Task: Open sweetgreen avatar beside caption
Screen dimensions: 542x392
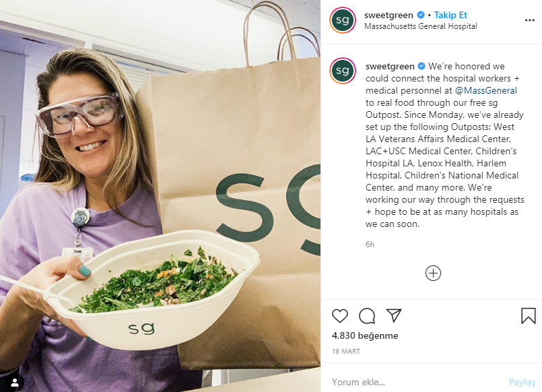Action: (343, 71)
